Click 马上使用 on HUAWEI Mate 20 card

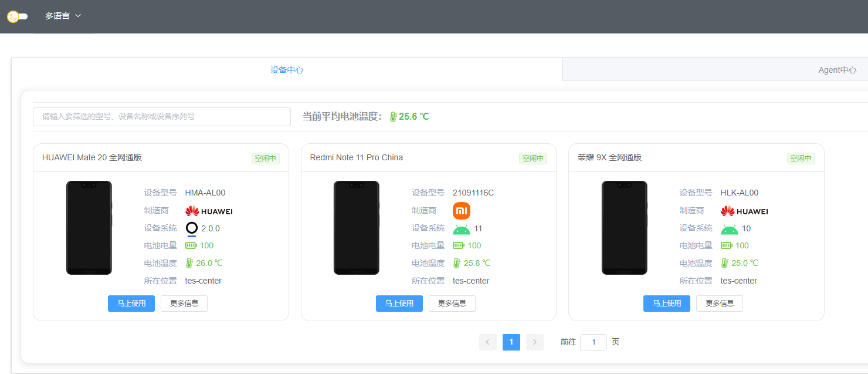(131, 304)
